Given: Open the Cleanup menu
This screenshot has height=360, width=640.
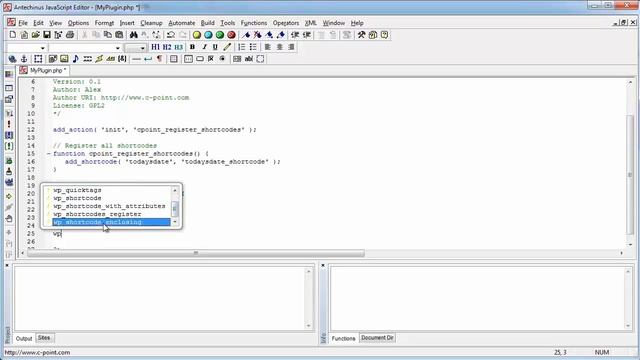Looking at the screenshot, I should tap(151, 23).
